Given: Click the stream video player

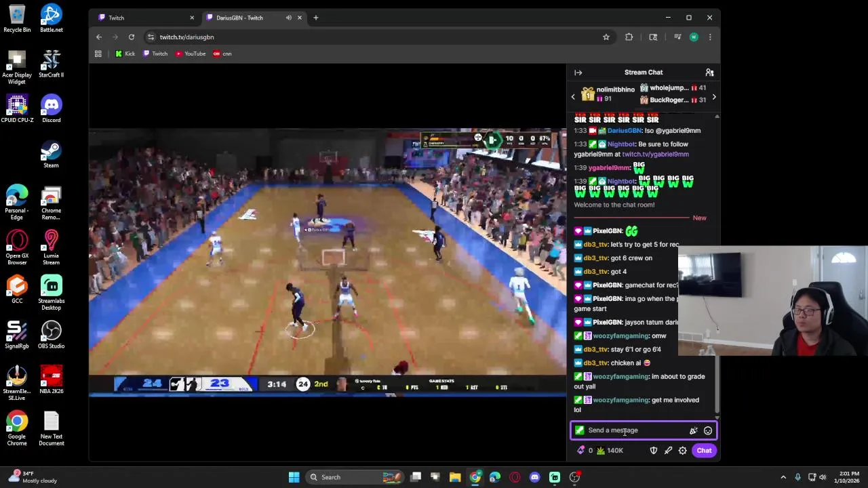Looking at the screenshot, I should [x=328, y=262].
